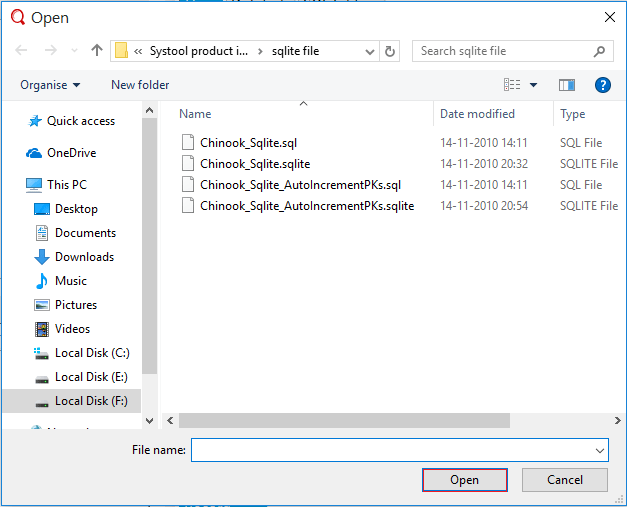
Task: Expand the File name dropdown arrow
Action: (x=600, y=450)
